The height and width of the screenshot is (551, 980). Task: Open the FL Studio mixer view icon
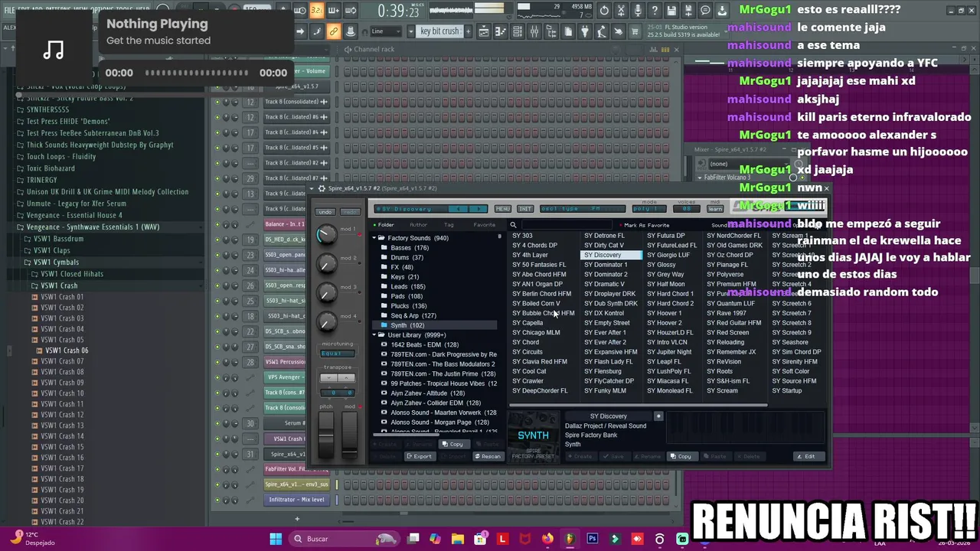pos(534,31)
